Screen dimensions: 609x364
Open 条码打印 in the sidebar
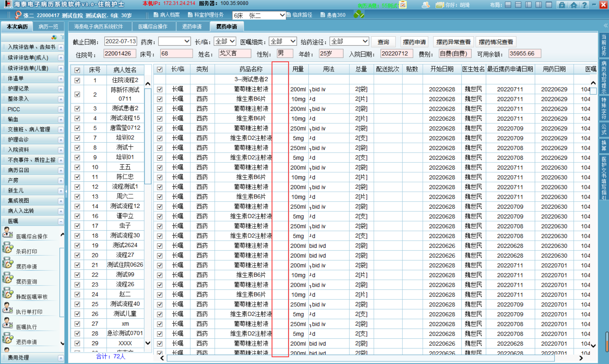26,251
